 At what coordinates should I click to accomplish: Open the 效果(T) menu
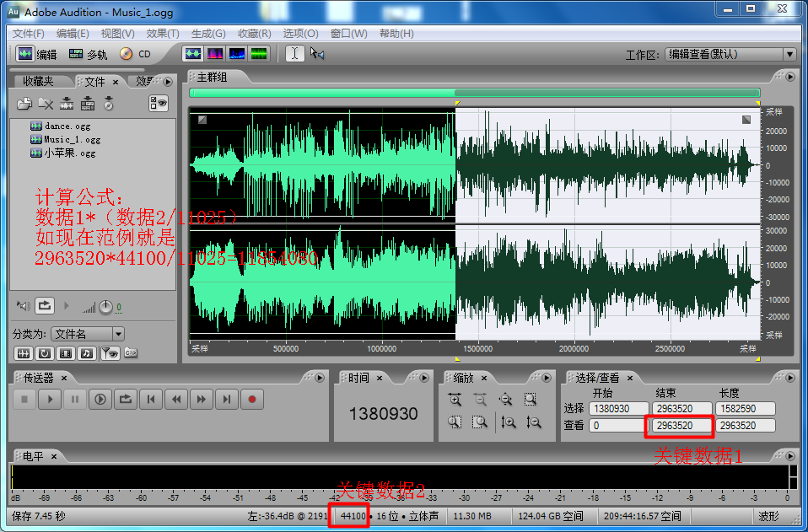pos(163,34)
